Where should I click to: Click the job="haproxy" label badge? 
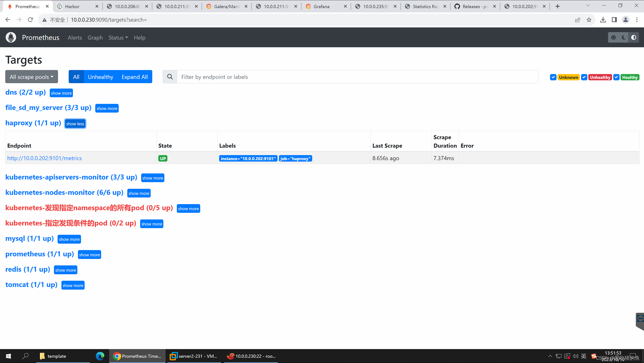(295, 159)
